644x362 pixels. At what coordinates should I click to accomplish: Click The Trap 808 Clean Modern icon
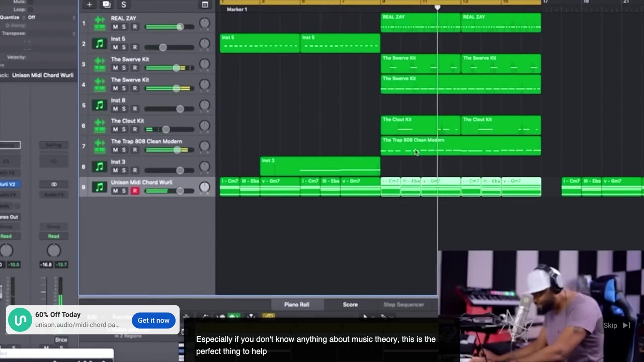(100, 146)
